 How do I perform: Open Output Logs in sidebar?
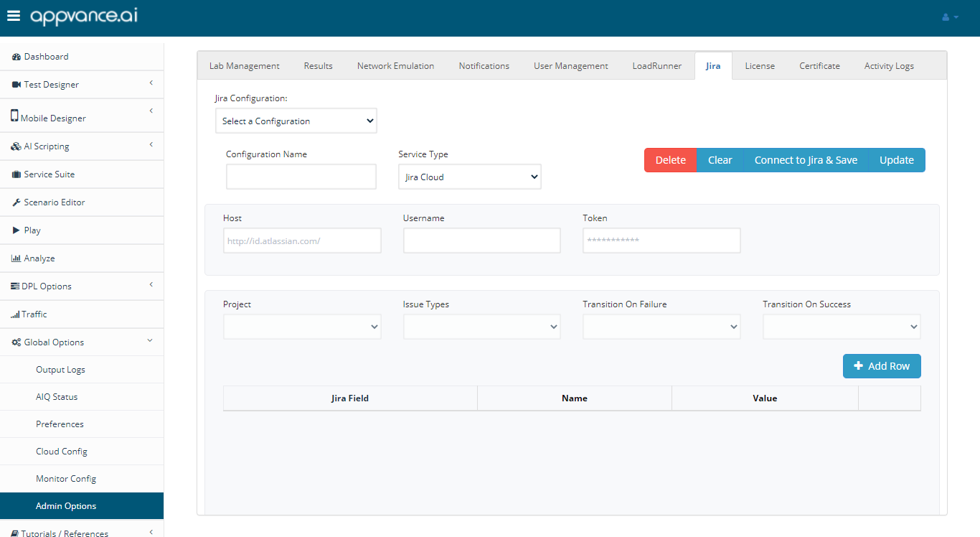pos(82,370)
